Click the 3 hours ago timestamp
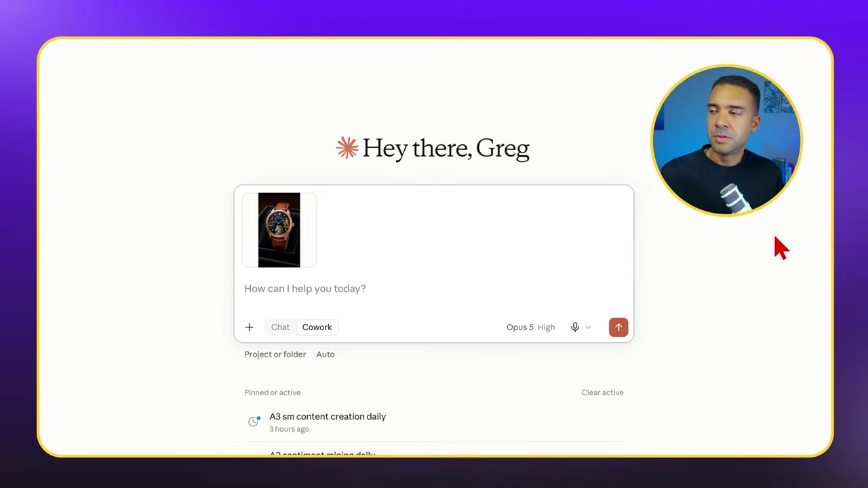The height and width of the screenshot is (488, 868). tap(289, 429)
